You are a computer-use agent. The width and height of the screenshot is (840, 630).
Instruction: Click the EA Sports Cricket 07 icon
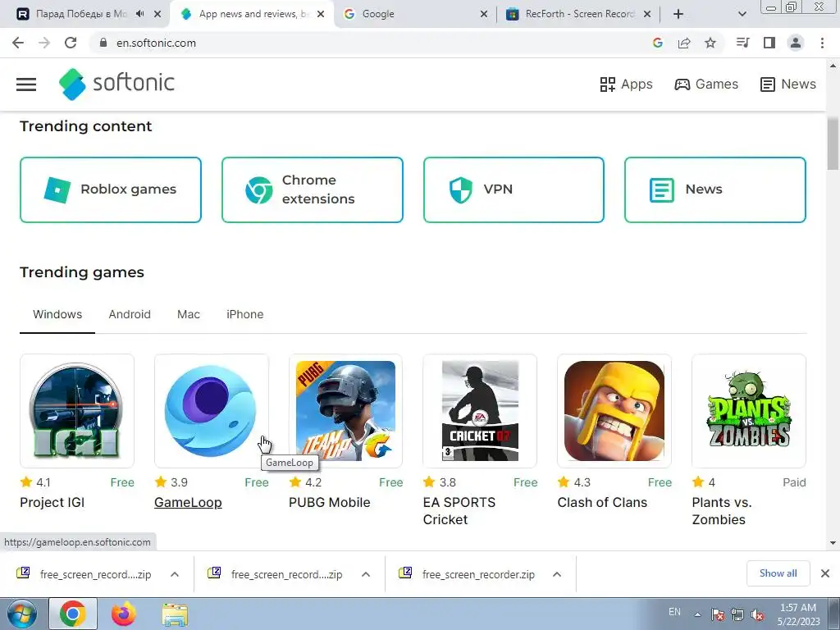[480, 411]
